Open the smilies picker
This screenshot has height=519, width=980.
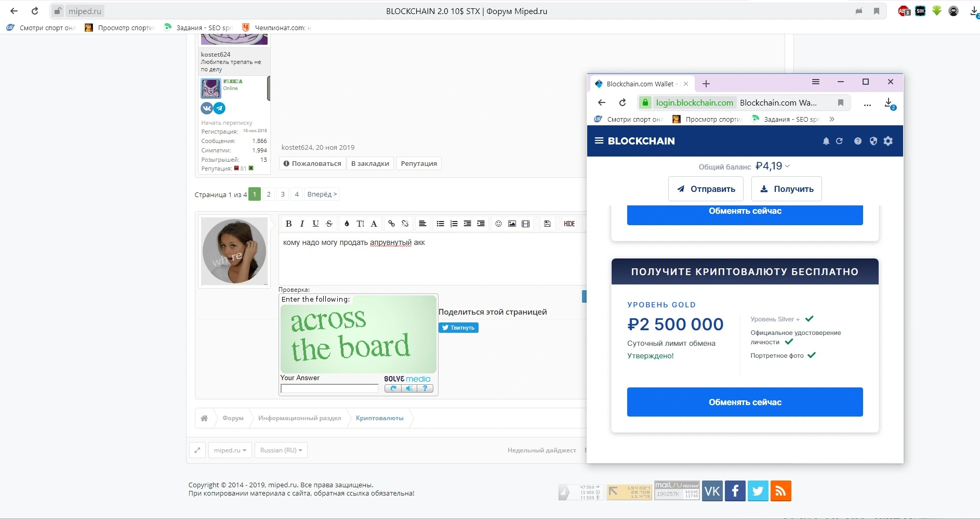498,224
